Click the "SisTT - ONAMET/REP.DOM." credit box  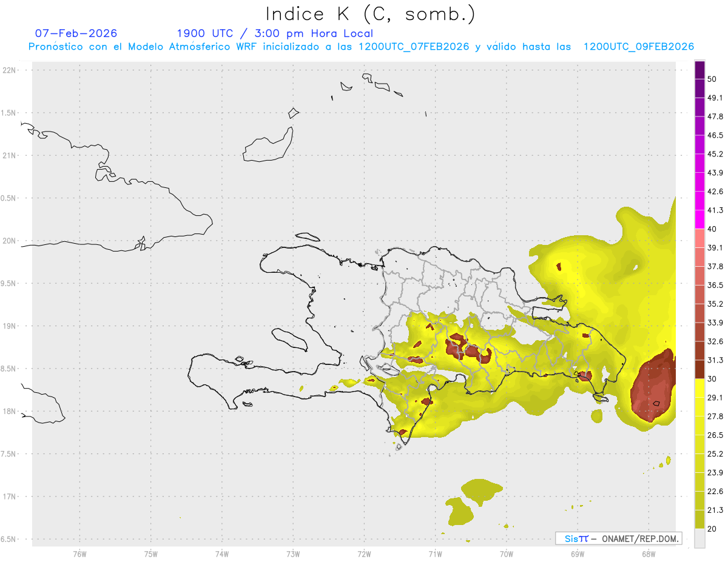[x=619, y=538]
